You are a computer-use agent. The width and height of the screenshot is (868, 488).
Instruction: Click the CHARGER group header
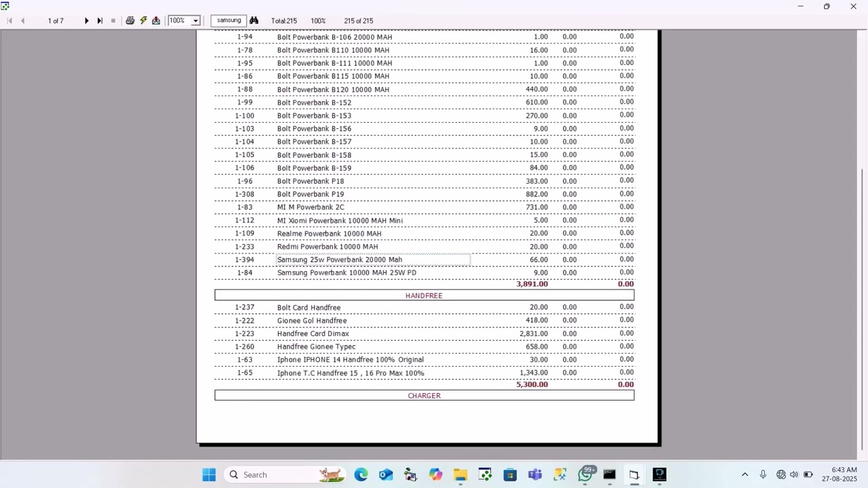pyautogui.click(x=424, y=395)
